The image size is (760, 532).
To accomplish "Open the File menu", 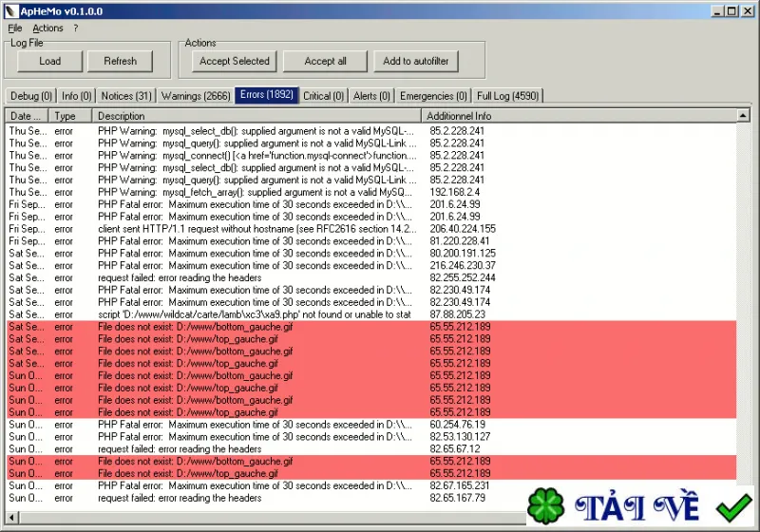I will (x=14, y=28).
